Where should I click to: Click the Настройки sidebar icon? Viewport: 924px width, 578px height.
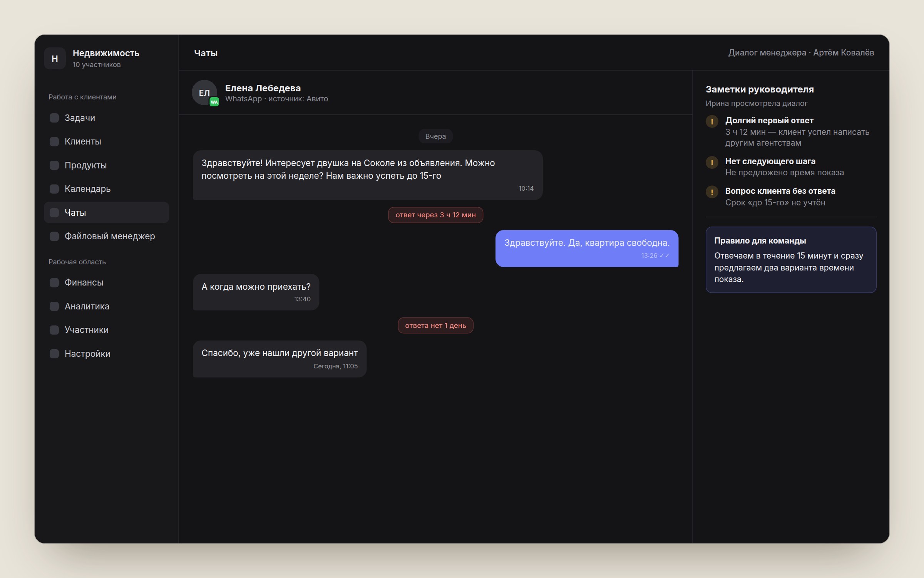[54, 354]
